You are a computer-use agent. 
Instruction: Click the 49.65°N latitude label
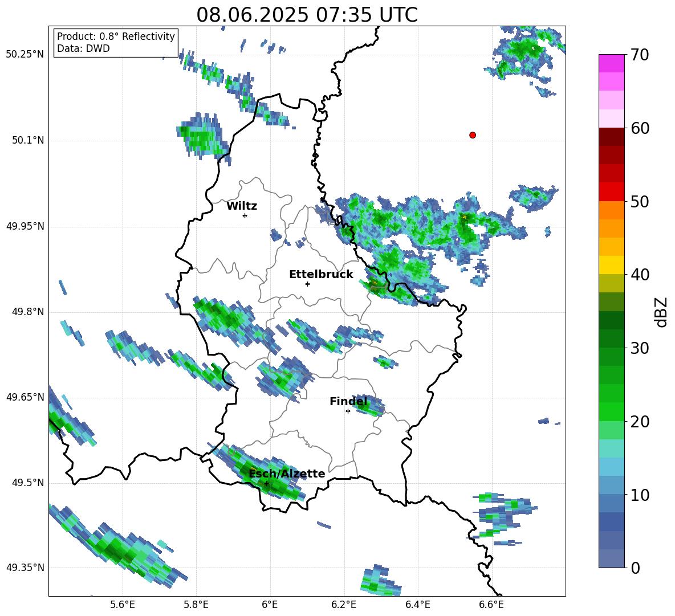[25, 397]
